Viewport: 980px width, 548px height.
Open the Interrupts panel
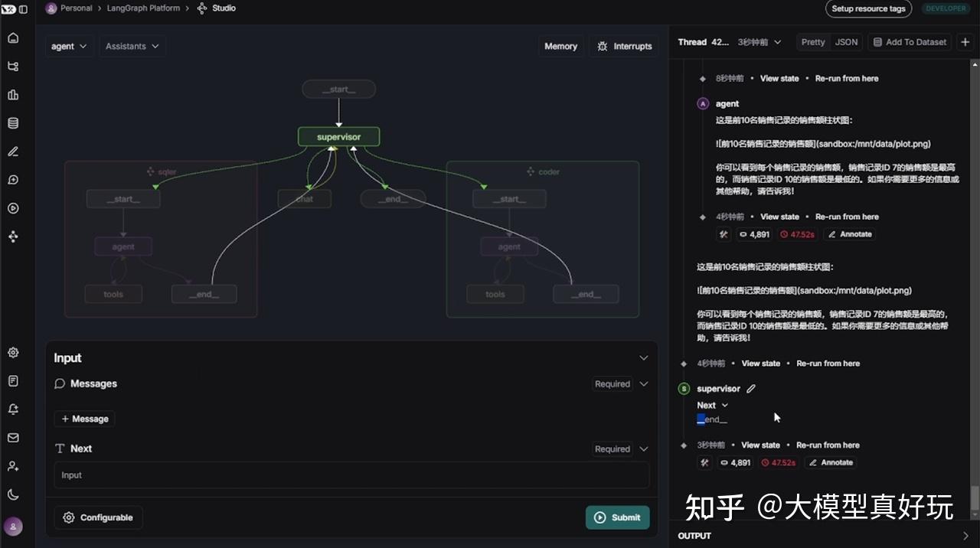click(626, 46)
